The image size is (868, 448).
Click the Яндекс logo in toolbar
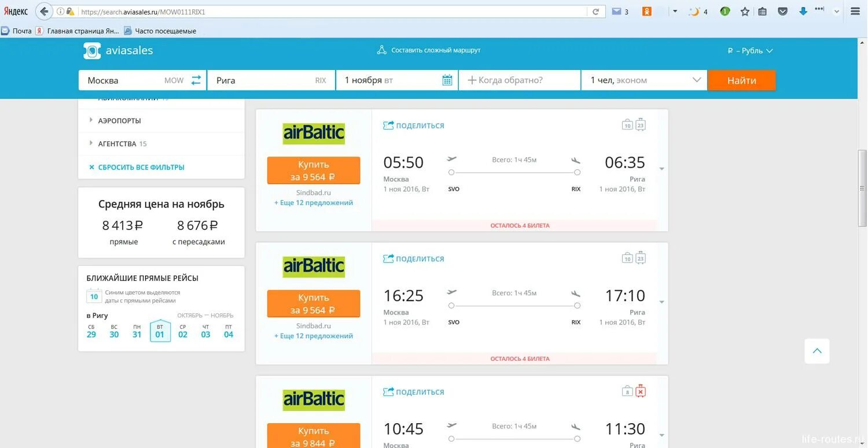[x=16, y=12]
